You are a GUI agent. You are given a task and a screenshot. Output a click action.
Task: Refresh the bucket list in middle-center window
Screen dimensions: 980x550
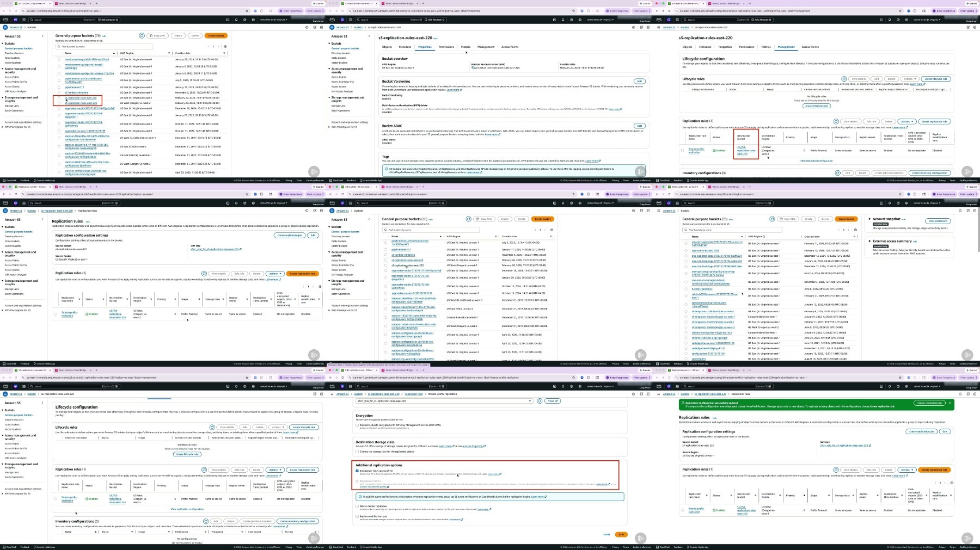click(469, 219)
